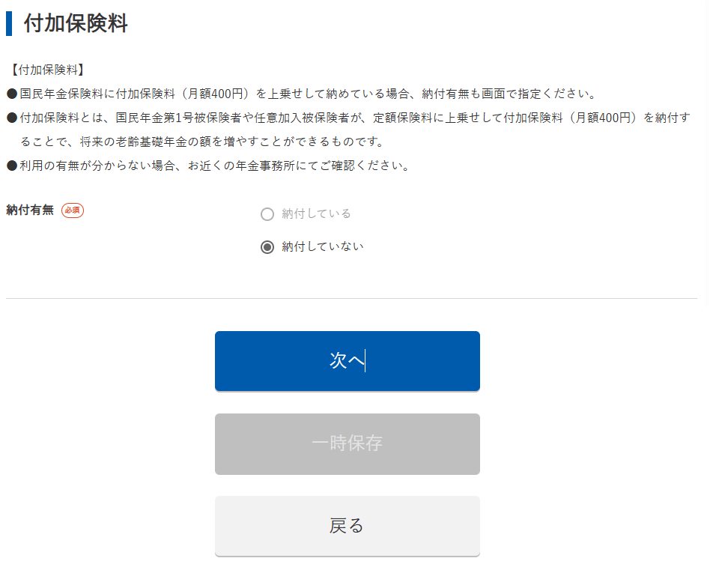Select the 納付している radio button

pos(267,214)
